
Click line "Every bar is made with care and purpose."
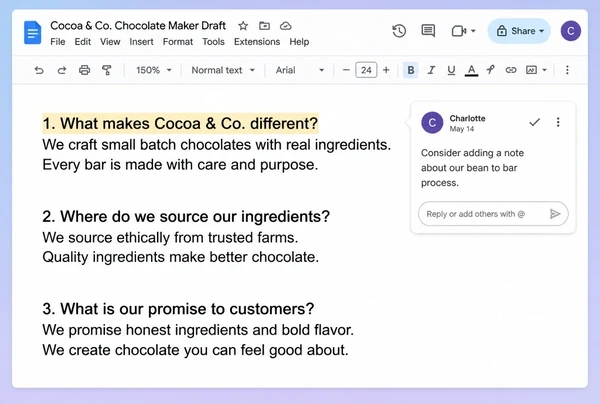(180, 165)
